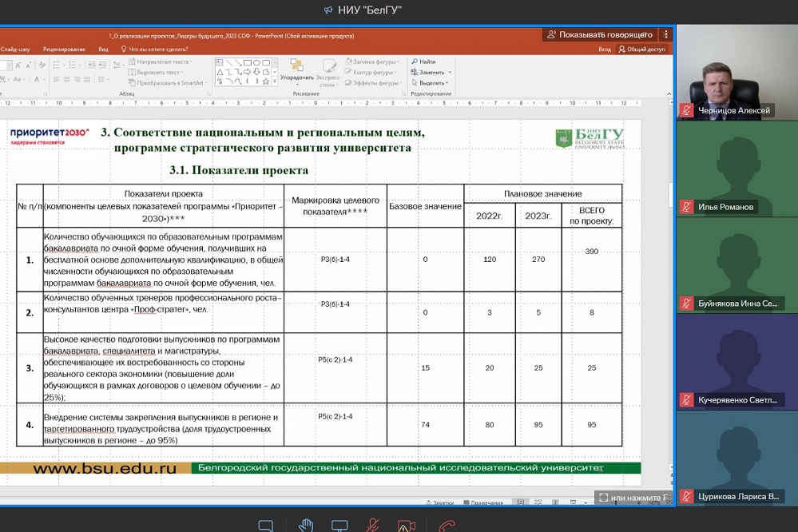Raise hand in the conference
This screenshot has width=798, height=532.
coord(305,525)
